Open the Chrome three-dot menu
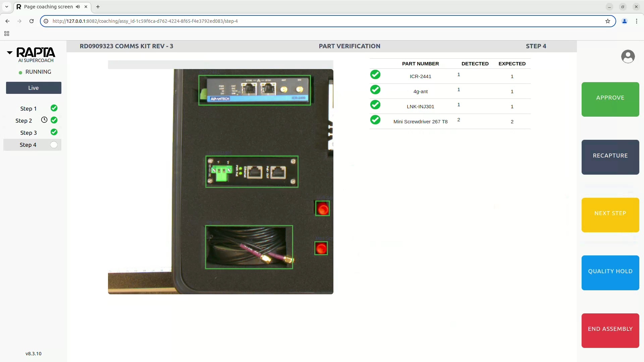 point(636,21)
